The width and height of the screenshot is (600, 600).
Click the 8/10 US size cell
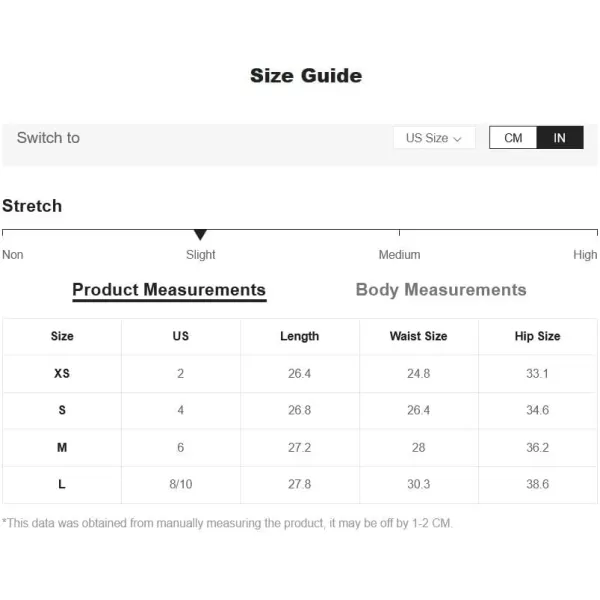[x=181, y=484]
